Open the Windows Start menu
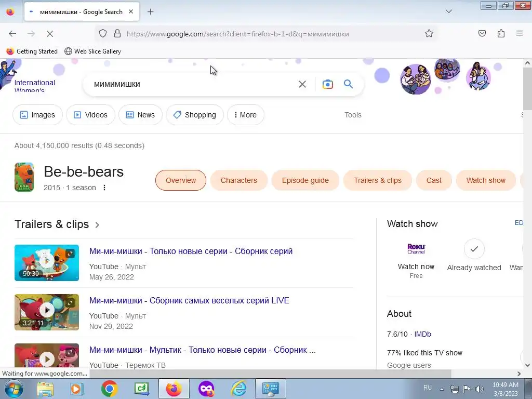532x399 pixels. (x=13, y=389)
